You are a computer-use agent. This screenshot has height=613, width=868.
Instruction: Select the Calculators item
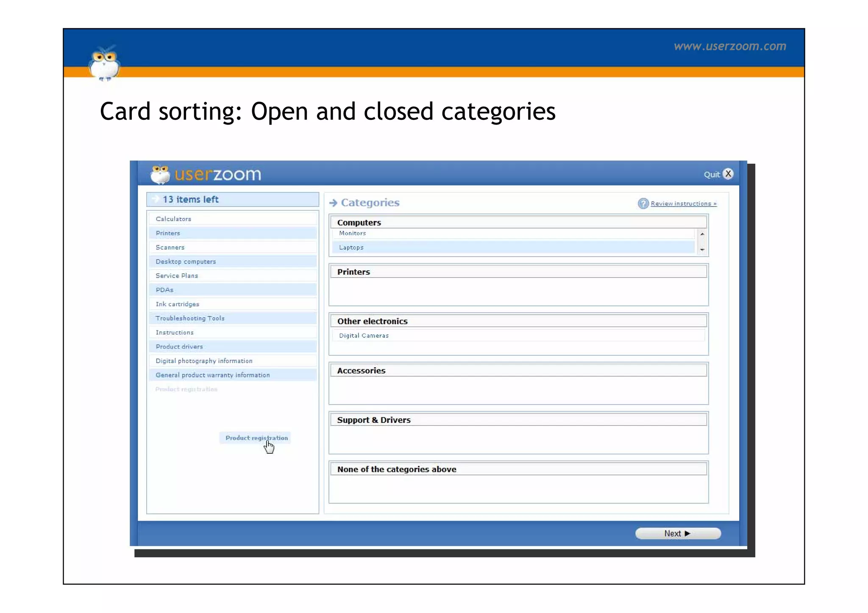tap(174, 219)
